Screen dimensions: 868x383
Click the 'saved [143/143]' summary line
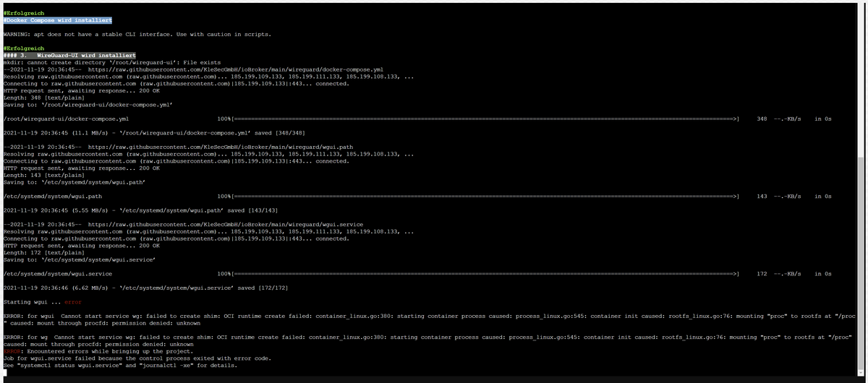tap(141, 210)
